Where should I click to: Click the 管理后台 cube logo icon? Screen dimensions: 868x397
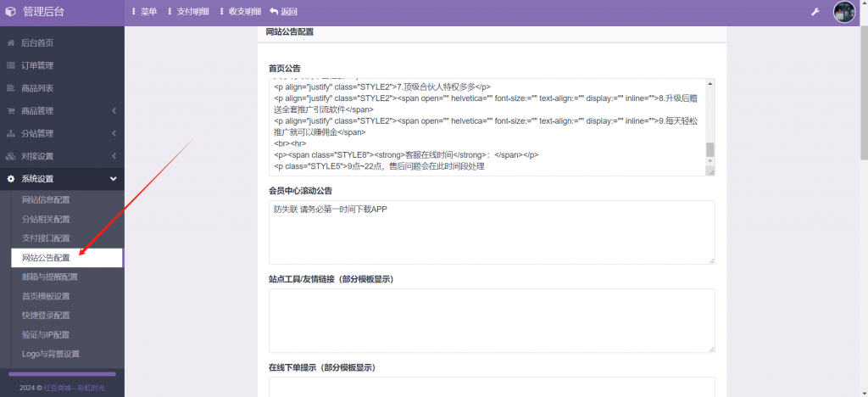[11, 12]
